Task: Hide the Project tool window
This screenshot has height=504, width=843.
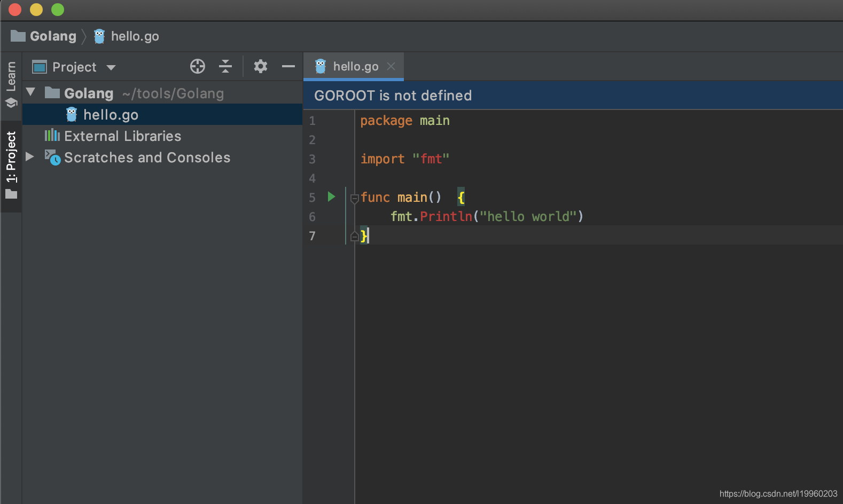Action: [x=288, y=66]
